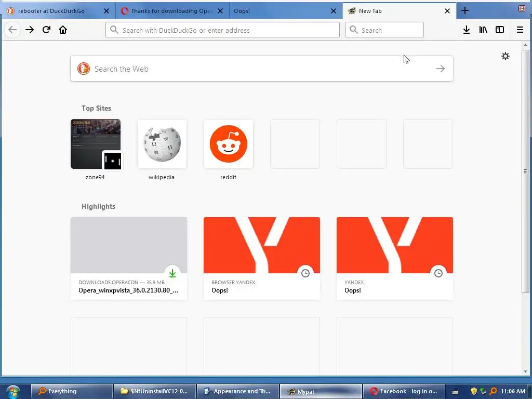Image resolution: width=532 pixels, height=399 pixels.
Task: Open new tab page settings gear
Action: 506,56
